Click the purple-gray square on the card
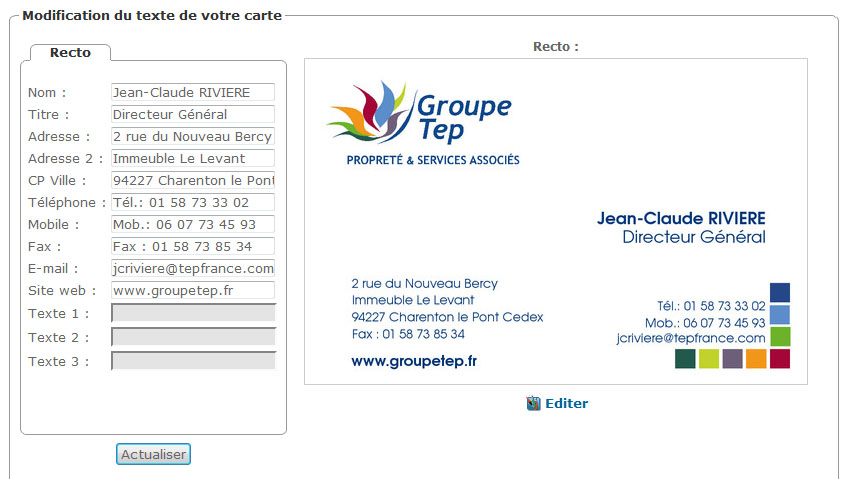 click(x=732, y=359)
